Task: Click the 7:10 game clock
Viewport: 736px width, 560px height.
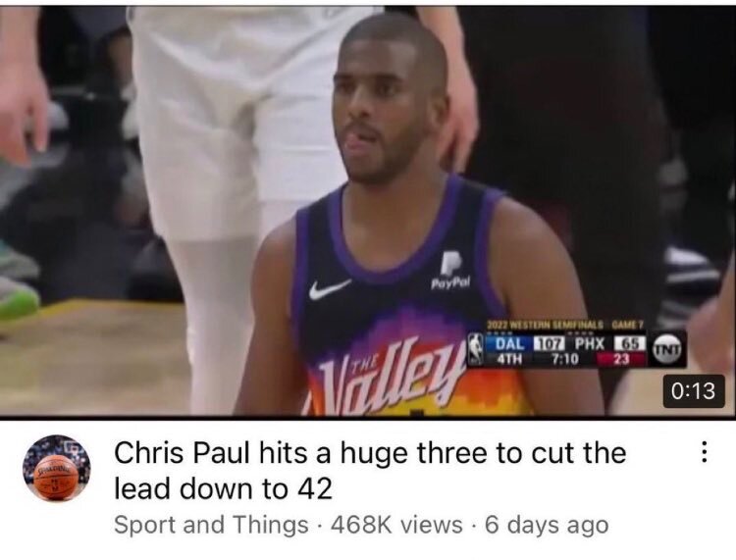Action: [x=563, y=359]
